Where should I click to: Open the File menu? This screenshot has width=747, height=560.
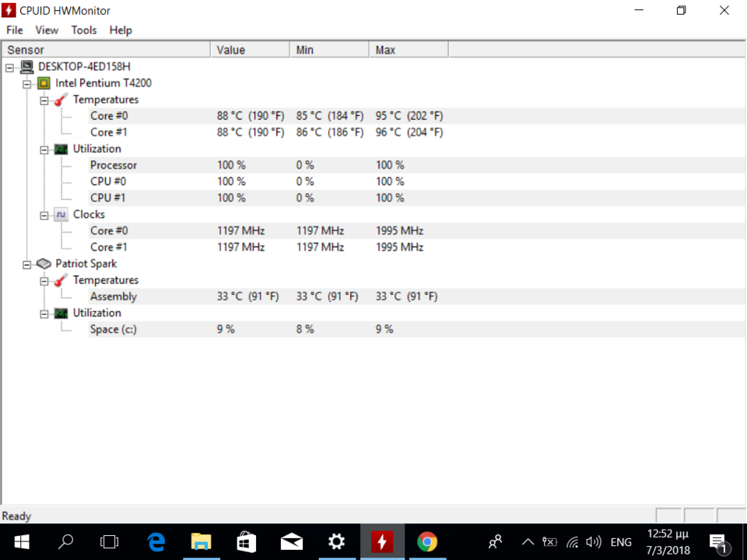(15, 30)
